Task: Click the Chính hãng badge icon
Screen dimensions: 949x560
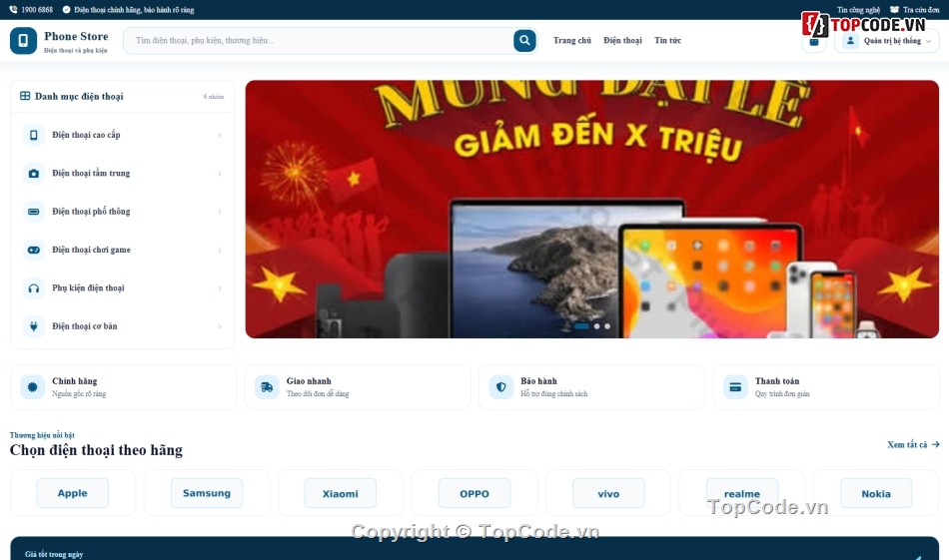Action: coord(33,387)
